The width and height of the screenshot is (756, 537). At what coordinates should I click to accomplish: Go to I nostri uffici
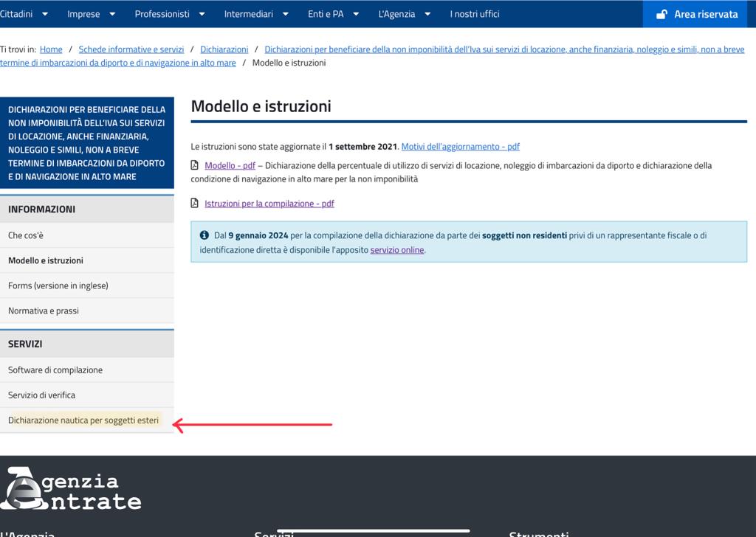pyautogui.click(x=475, y=14)
